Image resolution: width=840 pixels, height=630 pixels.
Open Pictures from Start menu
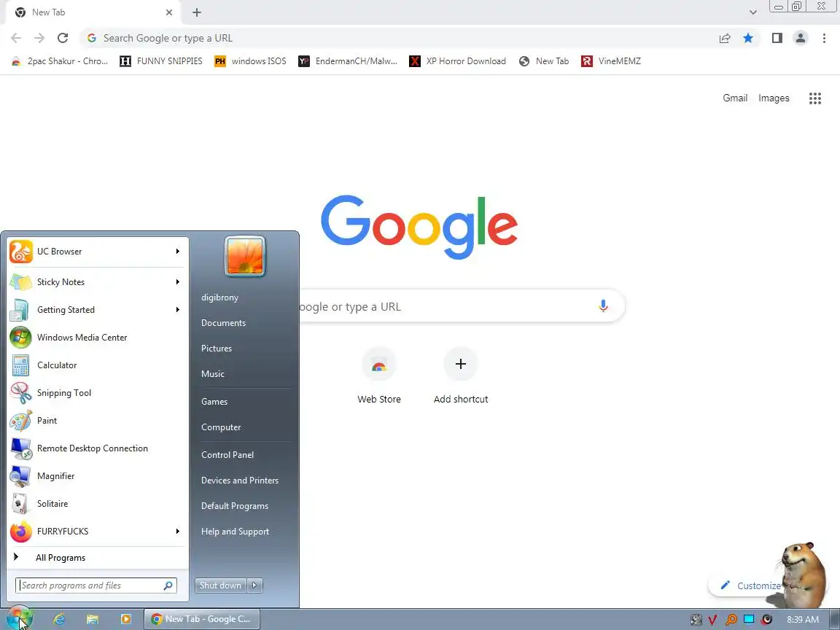pyautogui.click(x=217, y=349)
